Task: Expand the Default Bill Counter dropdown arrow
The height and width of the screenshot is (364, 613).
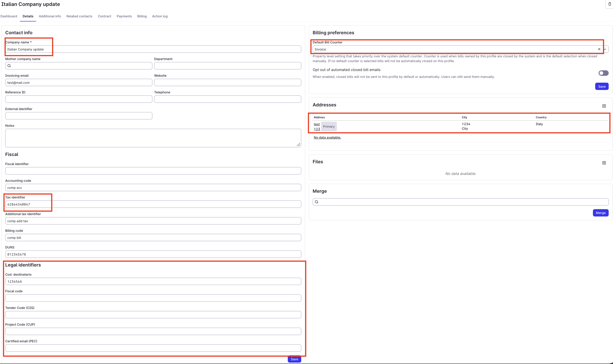Action: 605,49
